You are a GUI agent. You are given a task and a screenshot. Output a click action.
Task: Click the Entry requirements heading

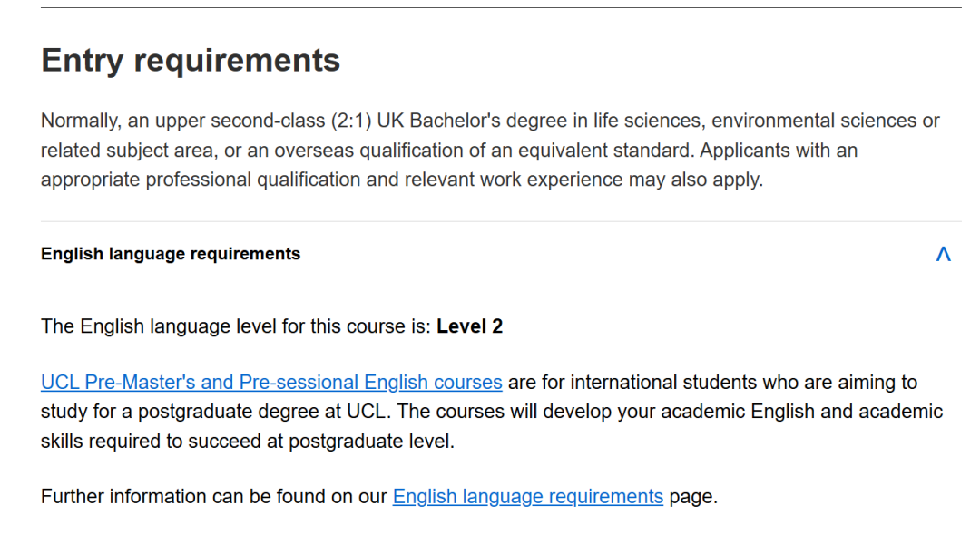click(191, 61)
